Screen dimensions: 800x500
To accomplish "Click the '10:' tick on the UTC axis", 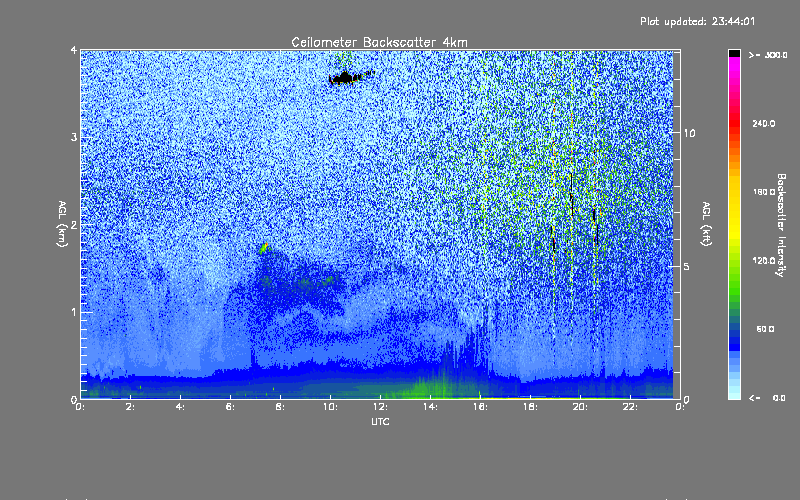I will (330, 407).
